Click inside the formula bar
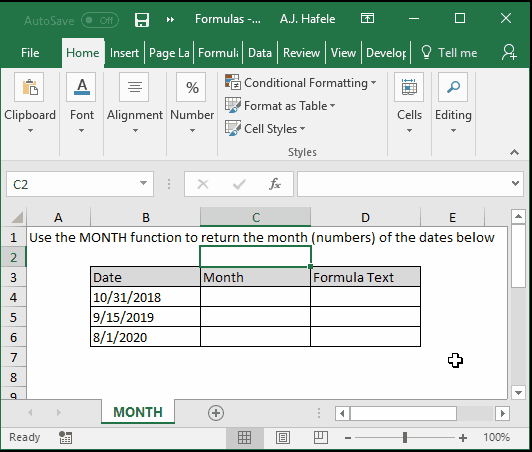 (403, 184)
